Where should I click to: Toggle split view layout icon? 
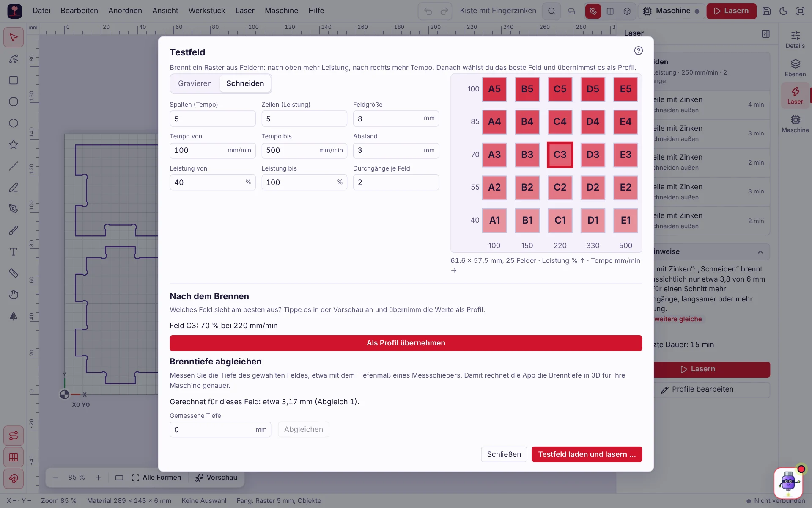point(610,11)
